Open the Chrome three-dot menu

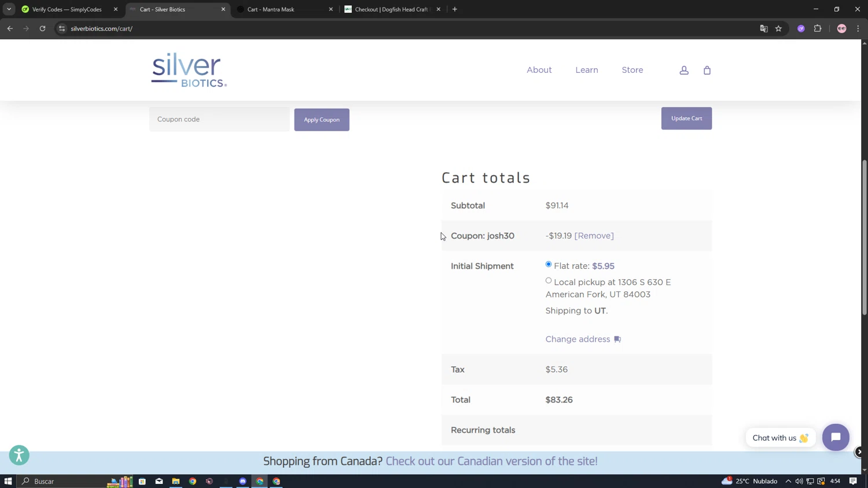(858, 28)
